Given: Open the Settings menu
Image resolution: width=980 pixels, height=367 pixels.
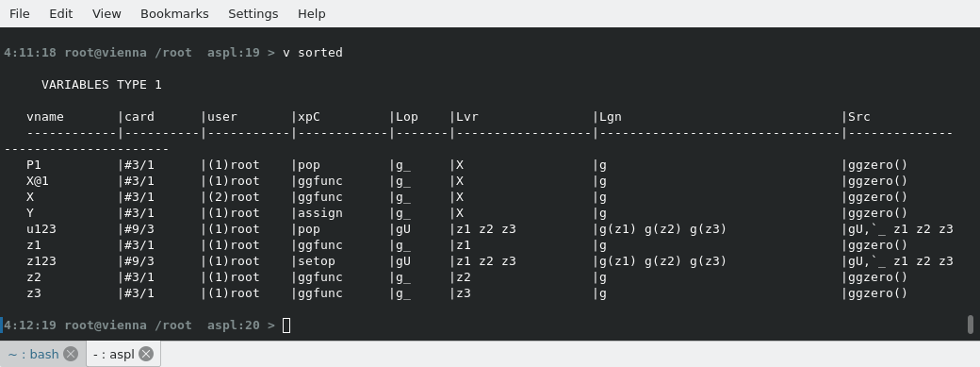Looking at the screenshot, I should click(x=253, y=13).
